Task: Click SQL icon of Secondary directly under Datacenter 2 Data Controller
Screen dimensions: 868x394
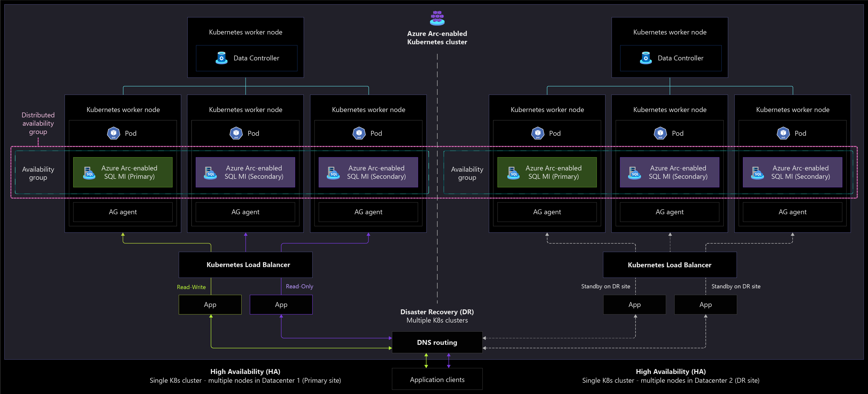Action: tap(635, 173)
